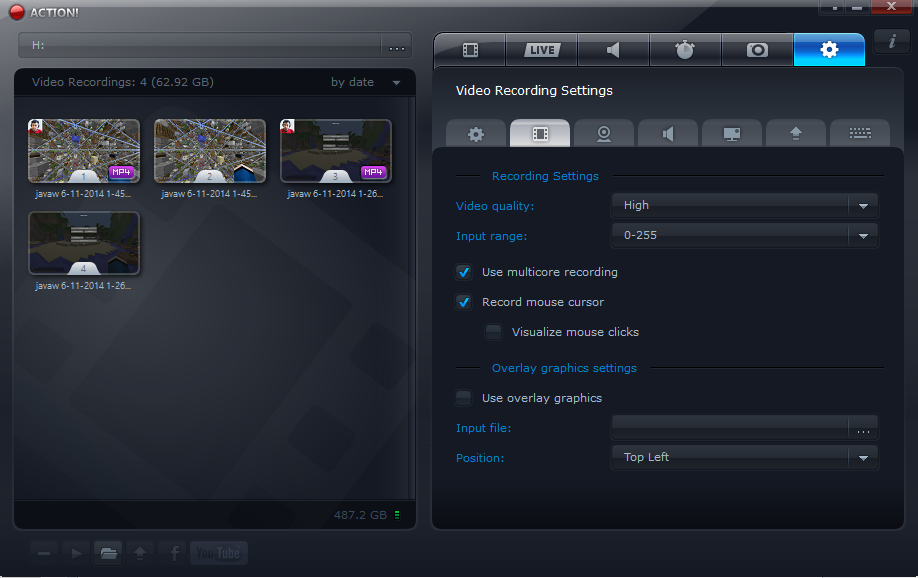Open the keyboard hotkeys sub-tab
Viewport: 918px width, 578px height.
[x=860, y=134]
